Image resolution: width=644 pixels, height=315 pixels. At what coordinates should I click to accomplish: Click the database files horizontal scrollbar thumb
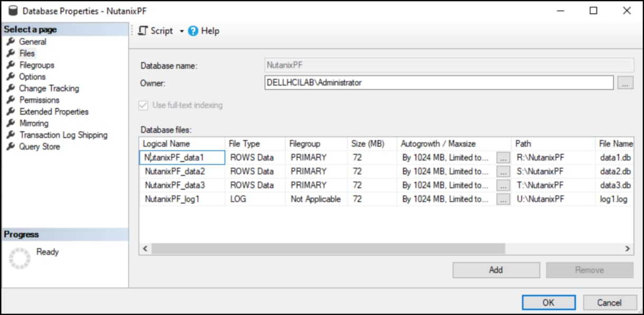click(328, 249)
